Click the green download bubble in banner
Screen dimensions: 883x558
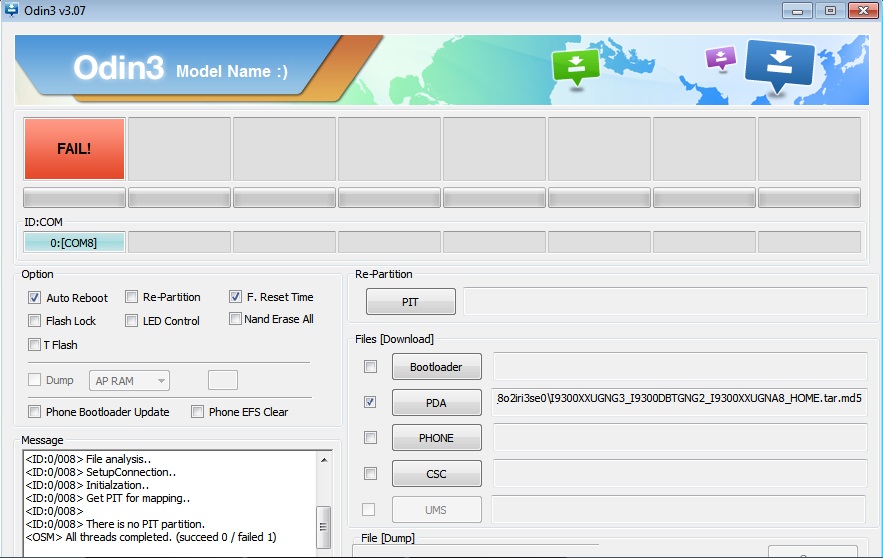[576, 66]
